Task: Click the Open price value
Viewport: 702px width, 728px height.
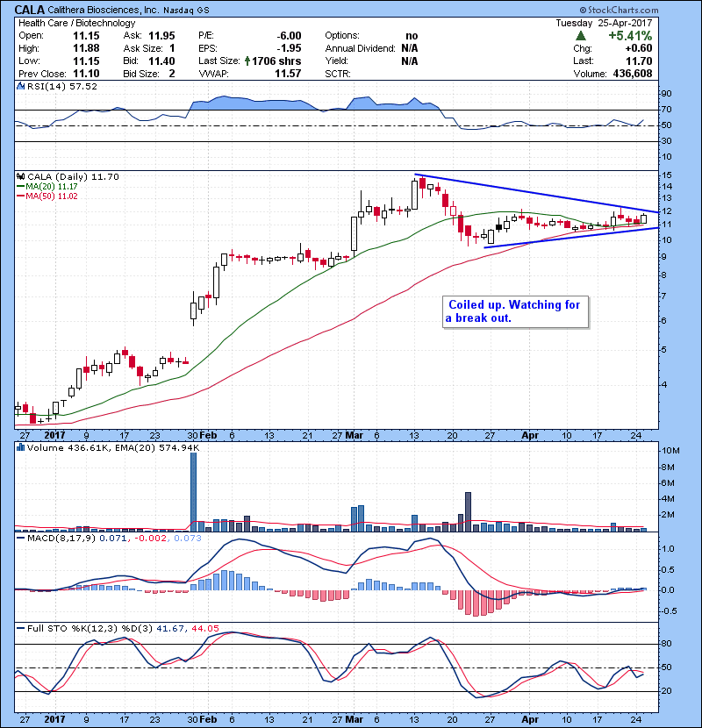Action: pyautogui.click(x=86, y=36)
